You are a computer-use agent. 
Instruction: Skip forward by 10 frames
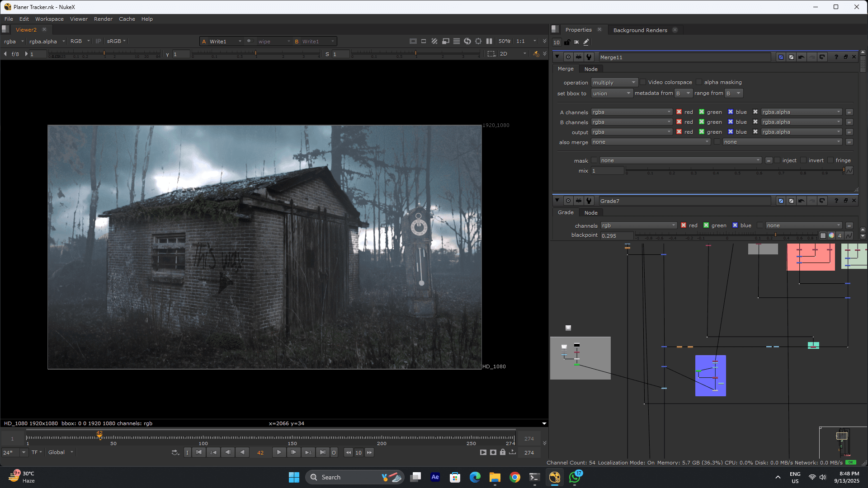click(369, 452)
